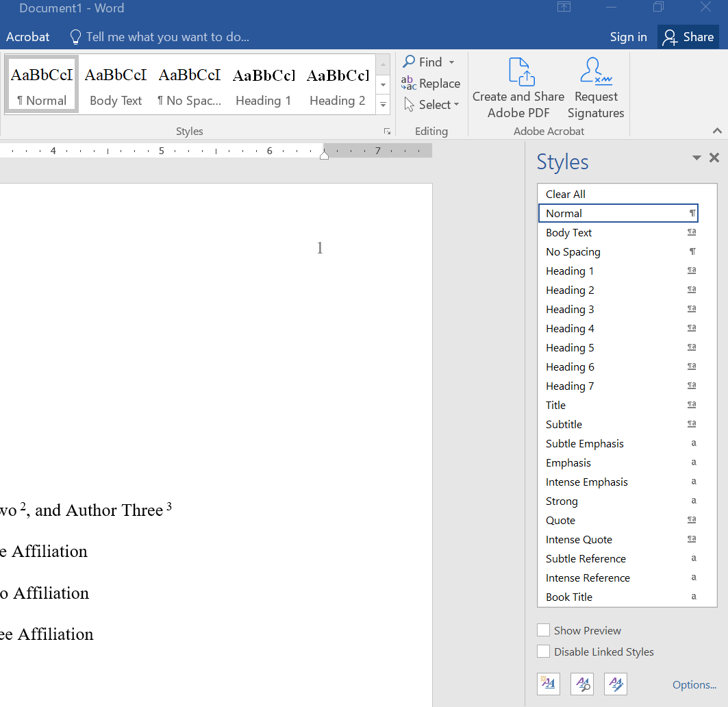The width and height of the screenshot is (728, 707).
Task: Open the Acrobat tab
Action: [27, 37]
